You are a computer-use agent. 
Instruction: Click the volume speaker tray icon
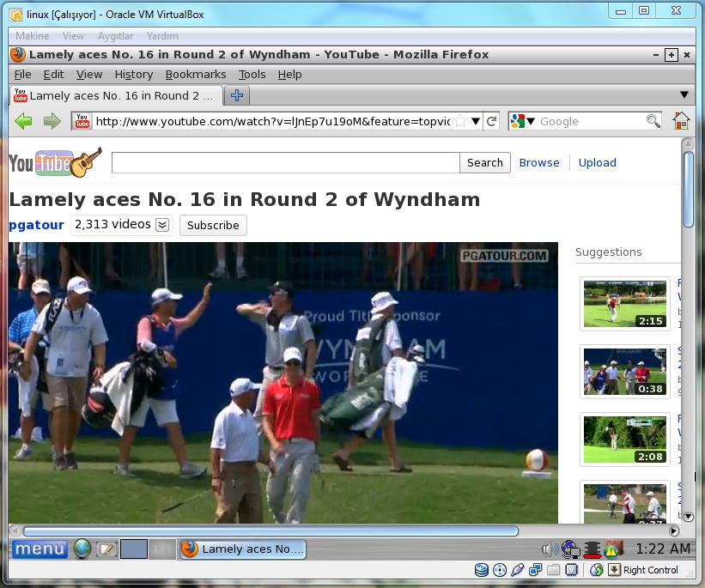click(550, 549)
